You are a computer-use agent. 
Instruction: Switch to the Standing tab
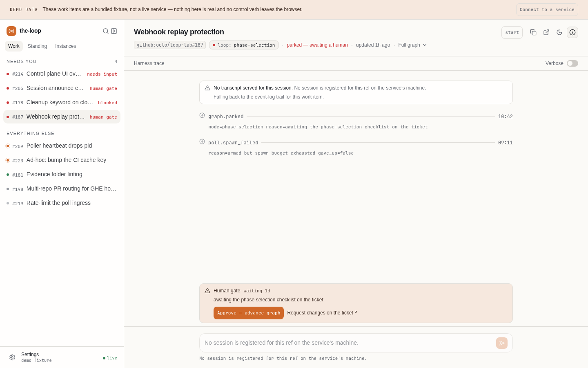(37, 46)
